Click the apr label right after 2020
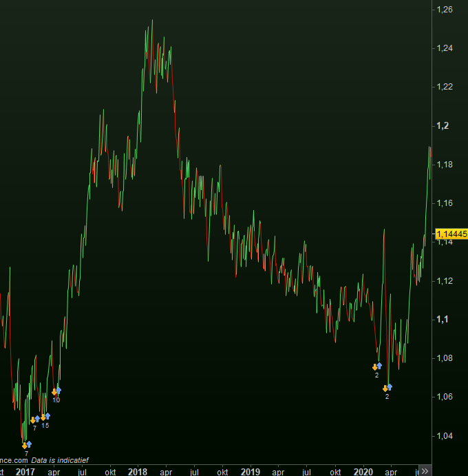Viewport: 468px width, 476px height. point(391,473)
